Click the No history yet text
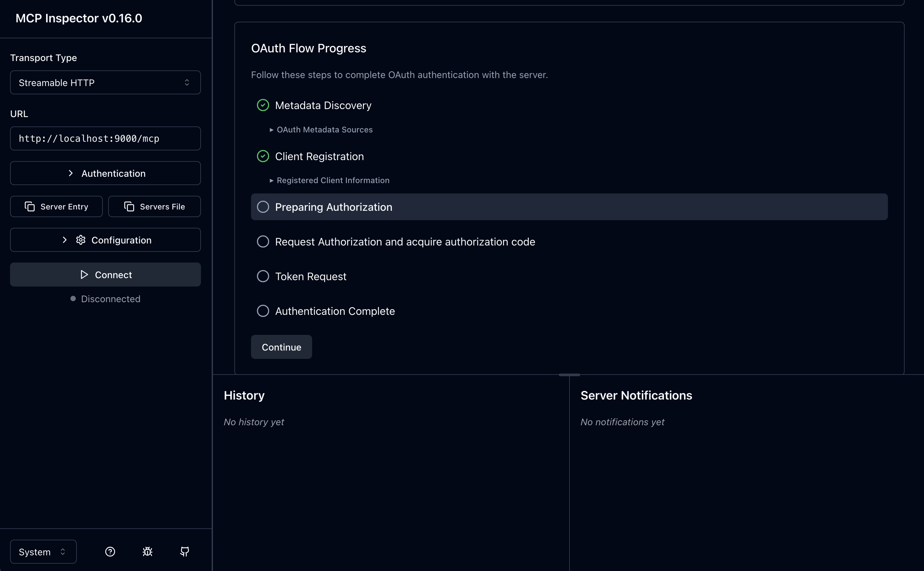 [254, 422]
